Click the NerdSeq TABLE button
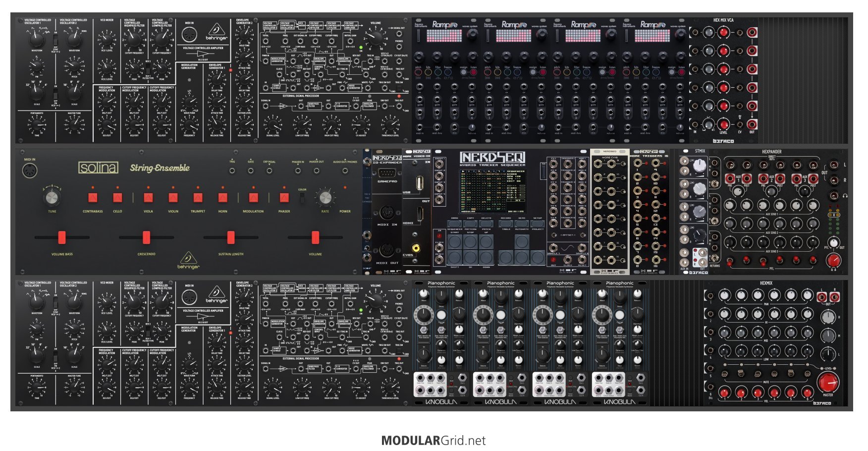 (x=506, y=224)
